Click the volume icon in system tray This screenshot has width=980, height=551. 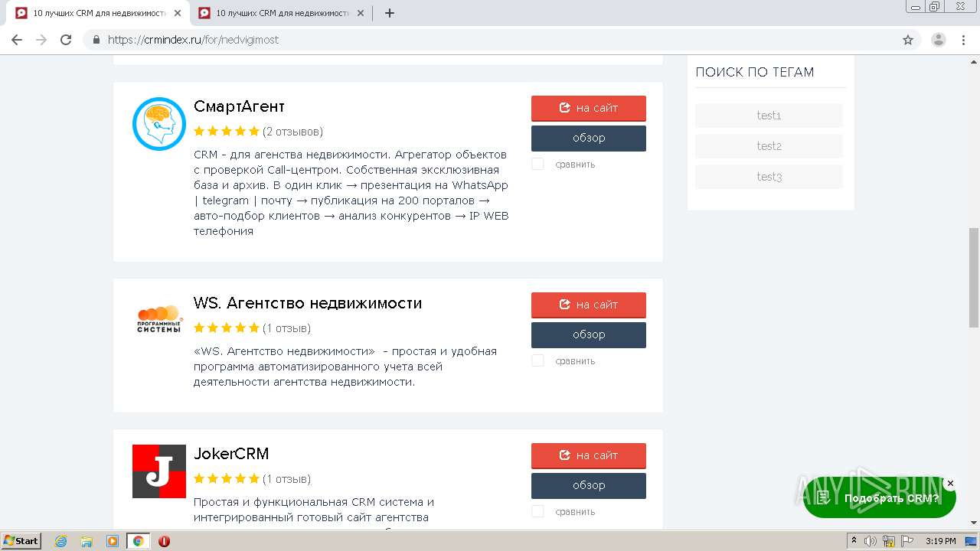[x=871, y=541]
